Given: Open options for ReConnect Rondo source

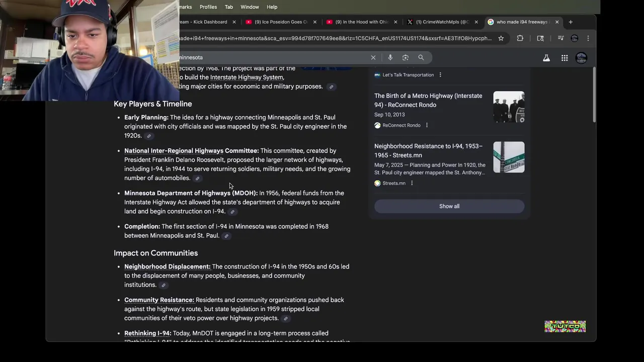Looking at the screenshot, I should 427,125.
